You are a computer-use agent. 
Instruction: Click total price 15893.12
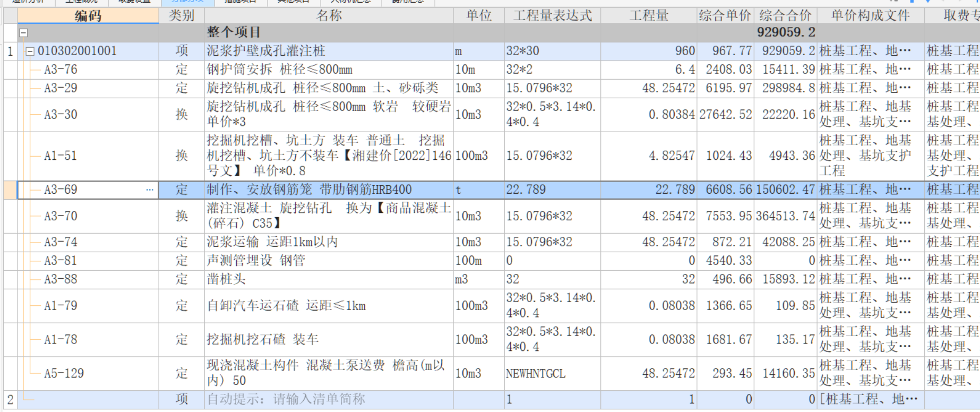pos(786,279)
